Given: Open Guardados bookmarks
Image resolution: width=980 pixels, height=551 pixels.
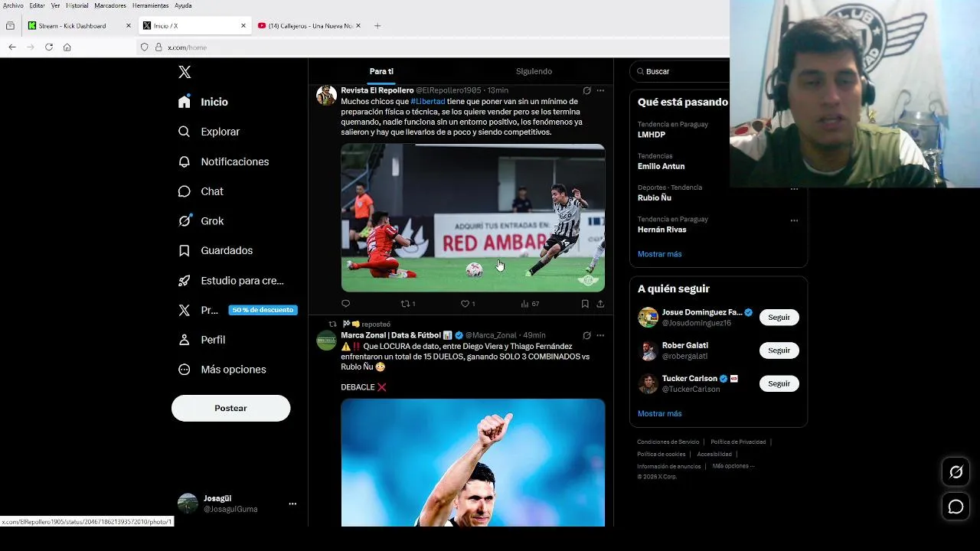Looking at the screenshot, I should (x=215, y=250).
